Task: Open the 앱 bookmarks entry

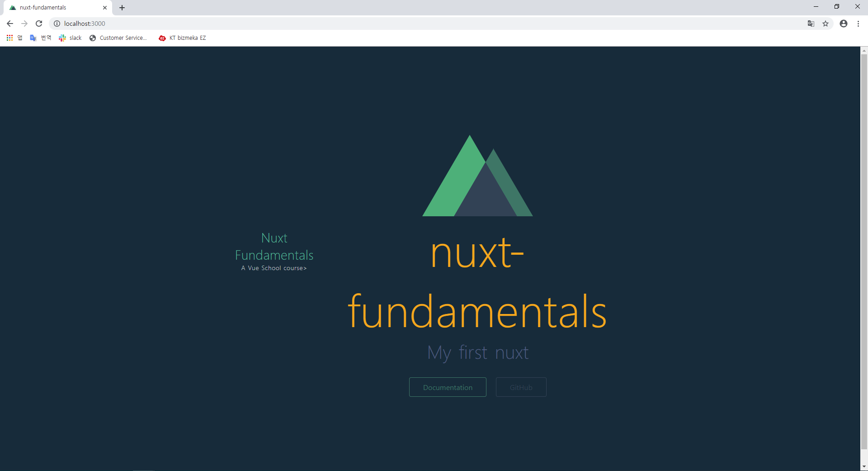Action: (19, 38)
